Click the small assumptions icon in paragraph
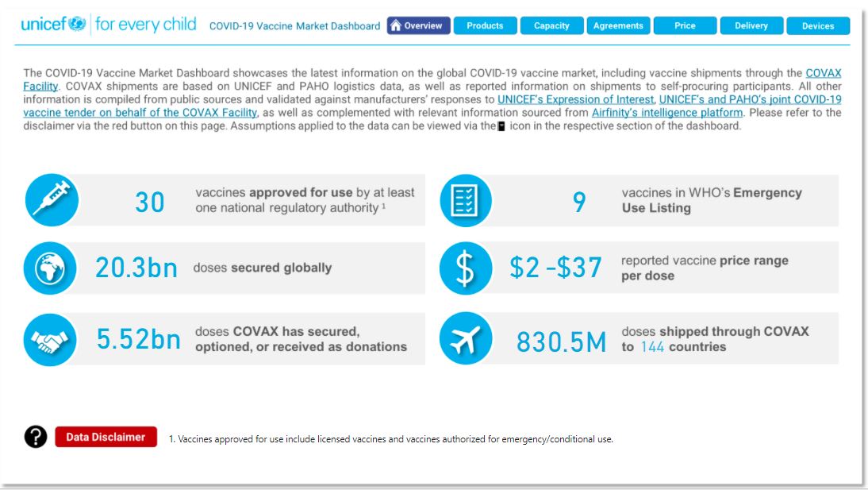Viewport: 868px width, 490px height. [501, 126]
